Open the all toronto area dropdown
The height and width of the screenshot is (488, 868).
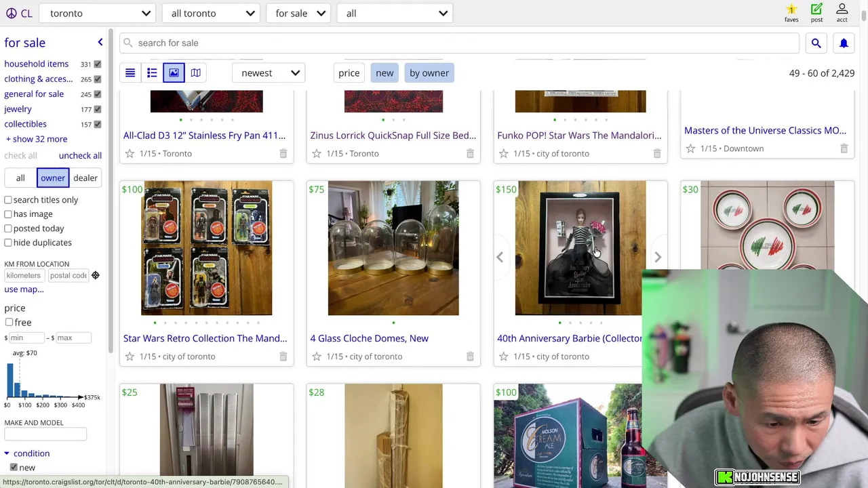tap(212, 13)
